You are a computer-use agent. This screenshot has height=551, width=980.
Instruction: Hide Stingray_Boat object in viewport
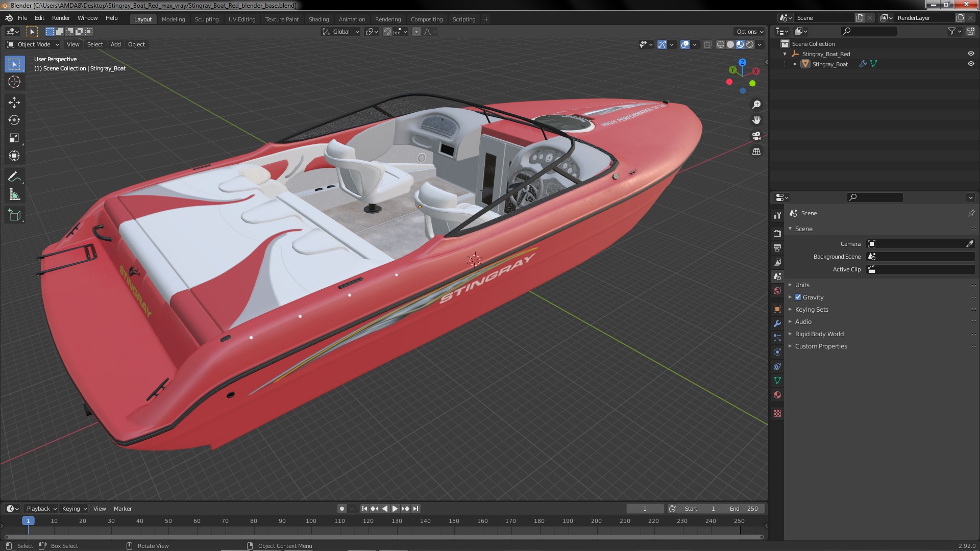971,64
